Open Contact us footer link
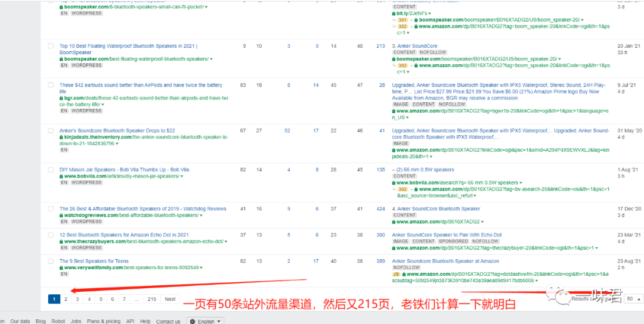The width and height of the screenshot is (644, 324). coord(168,322)
